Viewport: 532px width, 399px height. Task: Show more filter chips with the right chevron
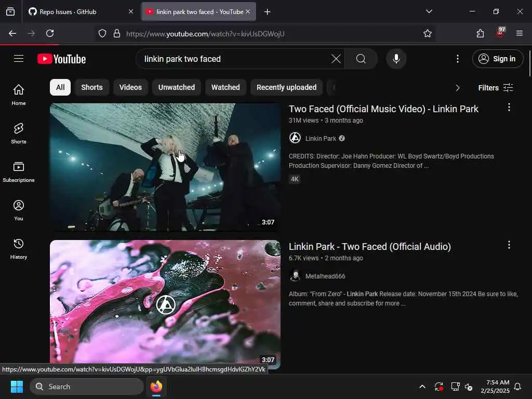click(457, 88)
